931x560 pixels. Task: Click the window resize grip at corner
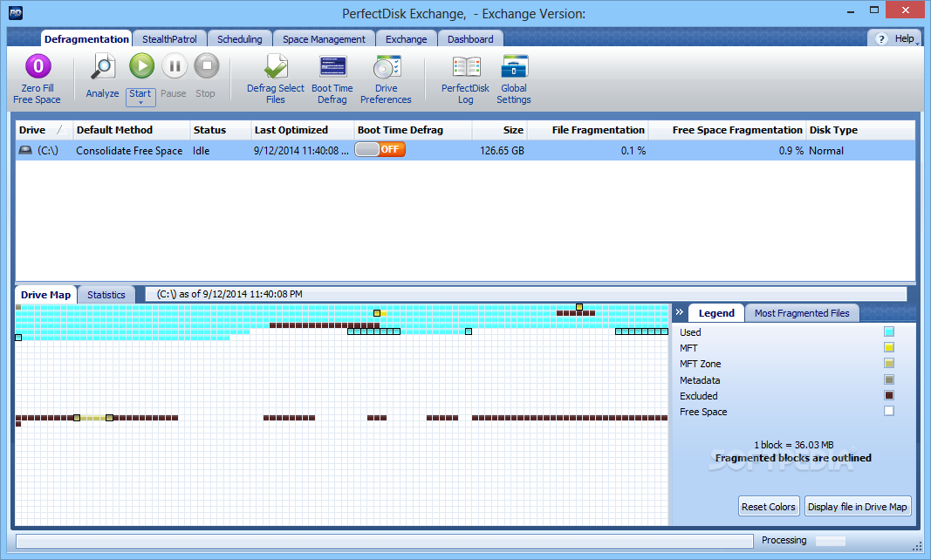tap(917, 546)
